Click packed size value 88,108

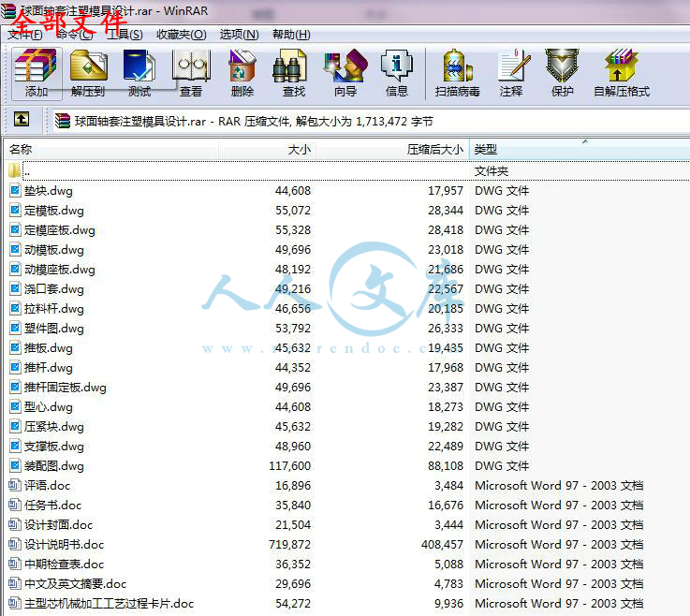click(x=446, y=465)
